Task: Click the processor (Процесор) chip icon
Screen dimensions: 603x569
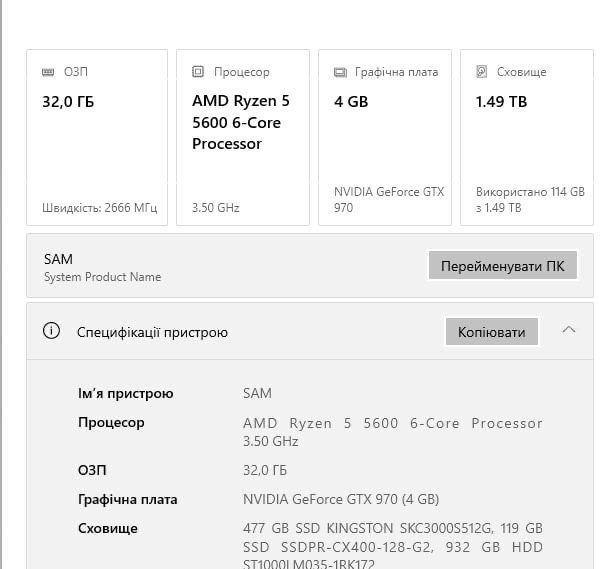Action: pos(198,72)
